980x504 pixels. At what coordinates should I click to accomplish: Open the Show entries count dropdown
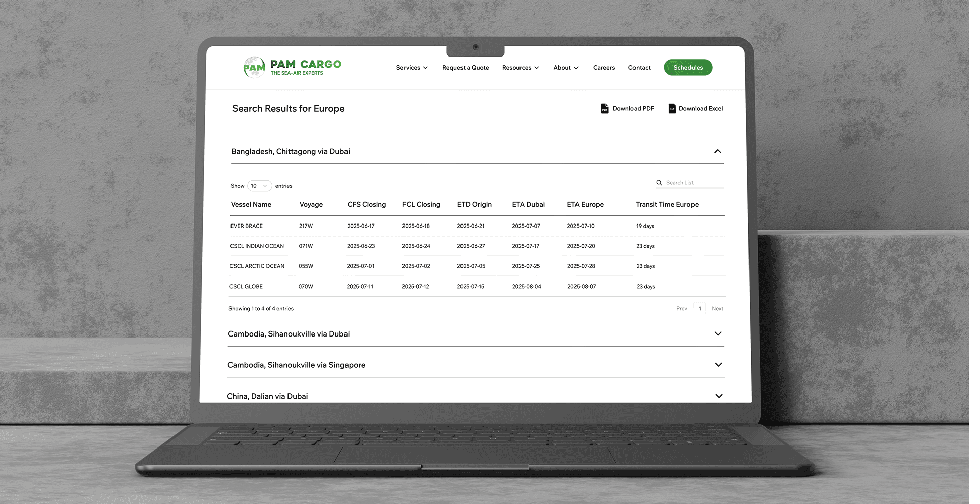point(259,186)
